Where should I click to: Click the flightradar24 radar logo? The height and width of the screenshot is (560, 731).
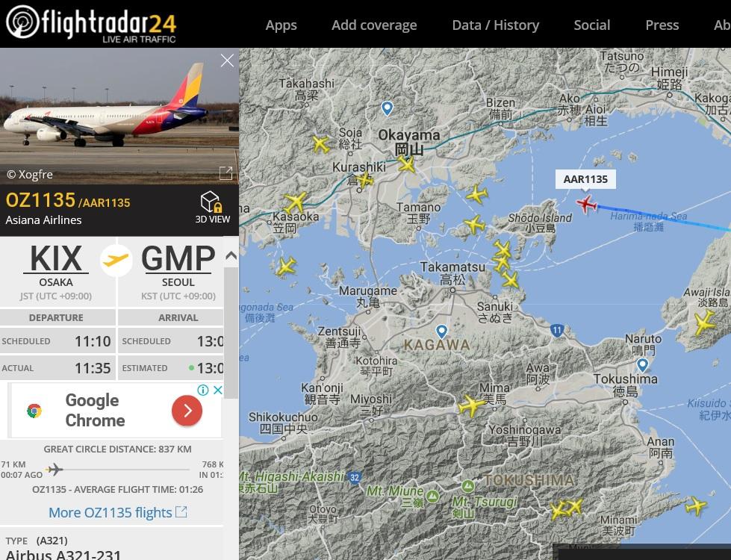tap(23, 22)
